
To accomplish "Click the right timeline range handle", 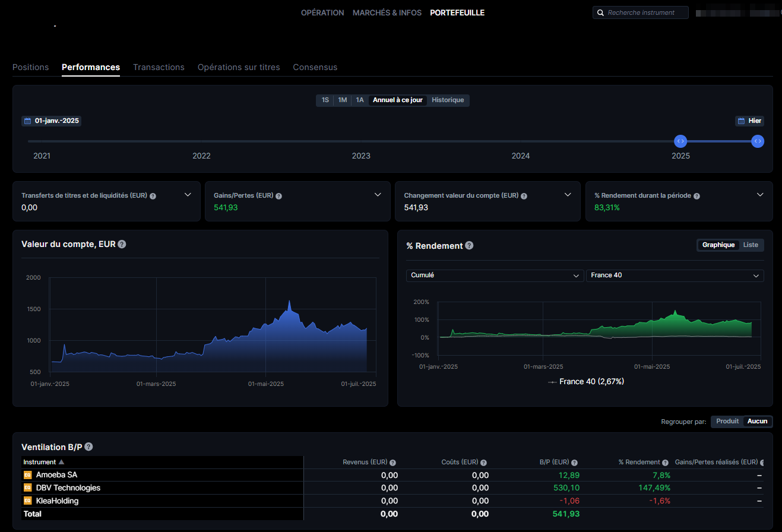I will click(758, 141).
